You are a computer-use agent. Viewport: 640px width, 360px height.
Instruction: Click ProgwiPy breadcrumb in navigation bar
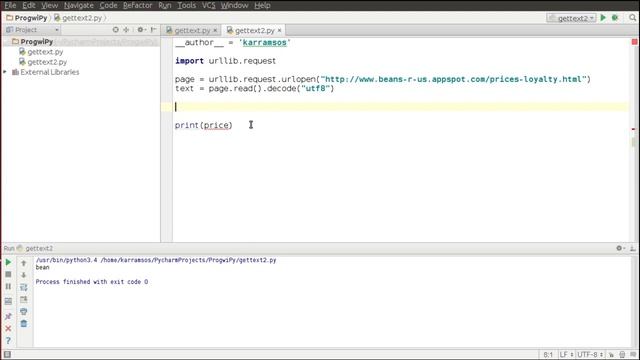tap(27, 18)
